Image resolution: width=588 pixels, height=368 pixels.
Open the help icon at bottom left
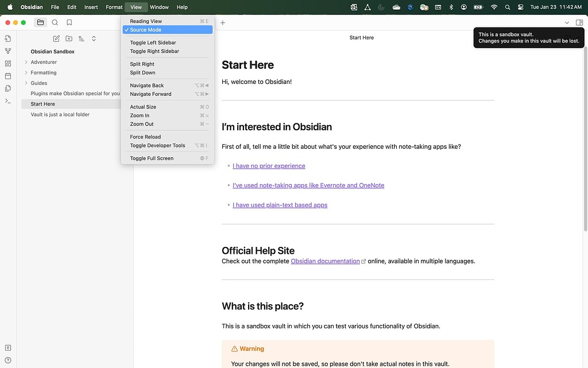(8, 361)
